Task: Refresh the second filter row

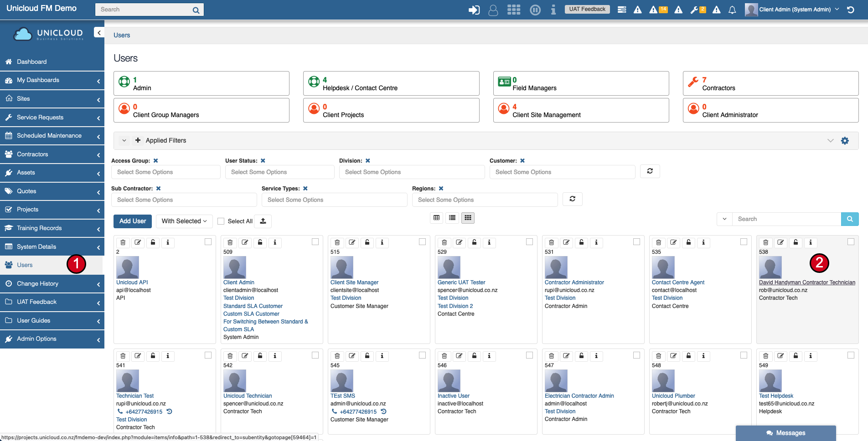Action: coord(573,199)
